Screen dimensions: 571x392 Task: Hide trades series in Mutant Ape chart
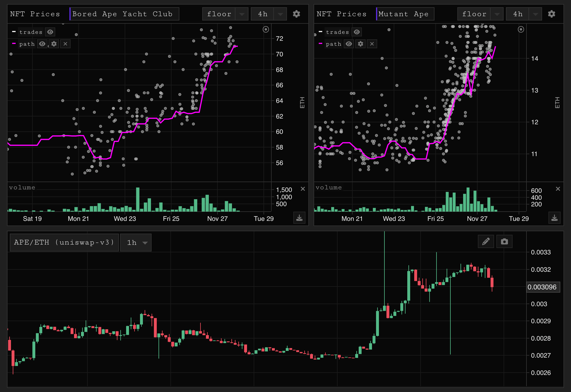[x=357, y=32]
